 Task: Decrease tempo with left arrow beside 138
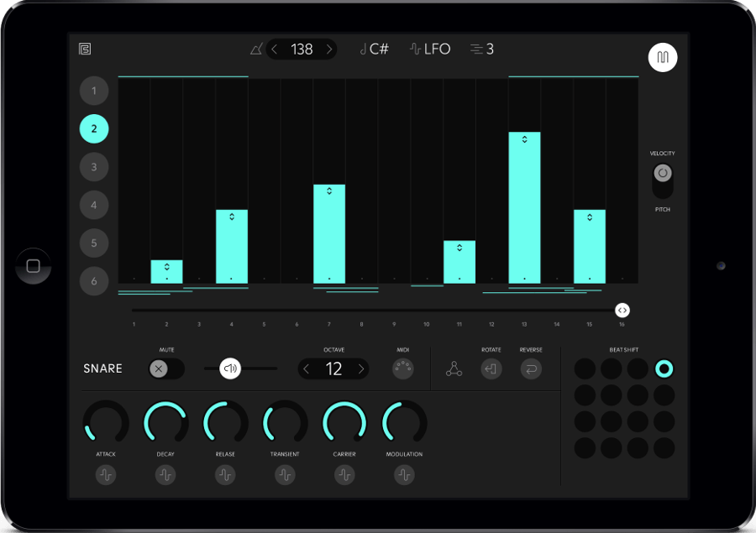pos(275,50)
